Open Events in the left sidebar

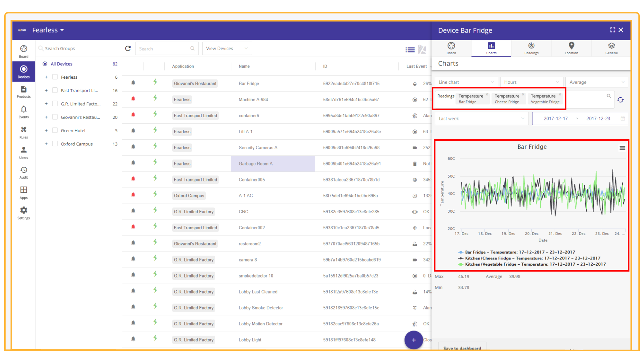click(x=24, y=112)
